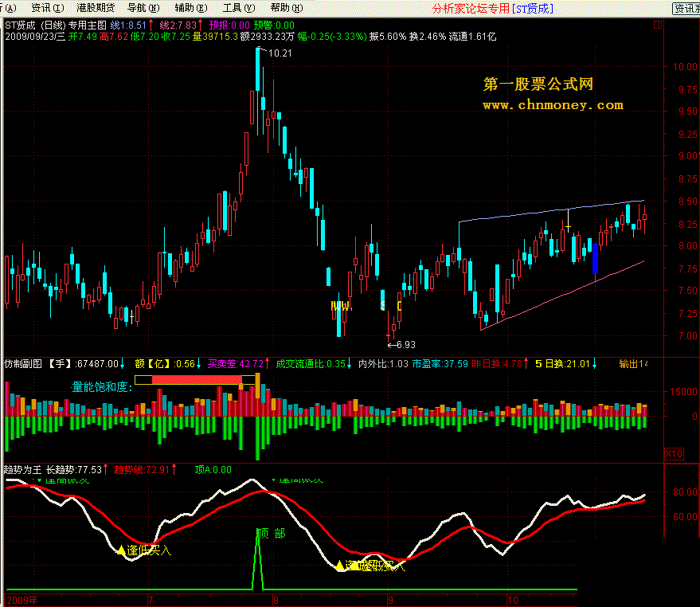Click the yellow triangle buy marker near July
The height and width of the screenshot is (607, 700).
(x=121, y=550)
